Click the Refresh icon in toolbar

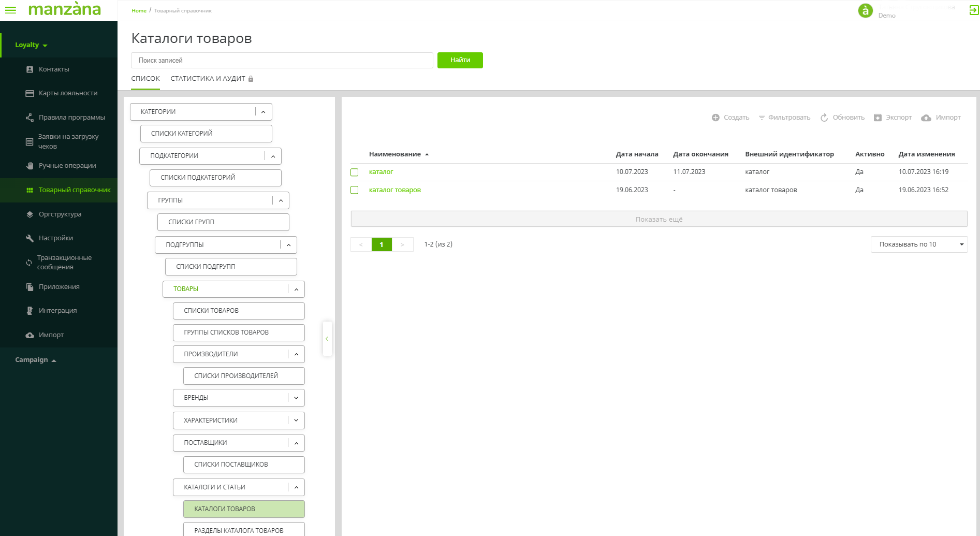[824, 118]
